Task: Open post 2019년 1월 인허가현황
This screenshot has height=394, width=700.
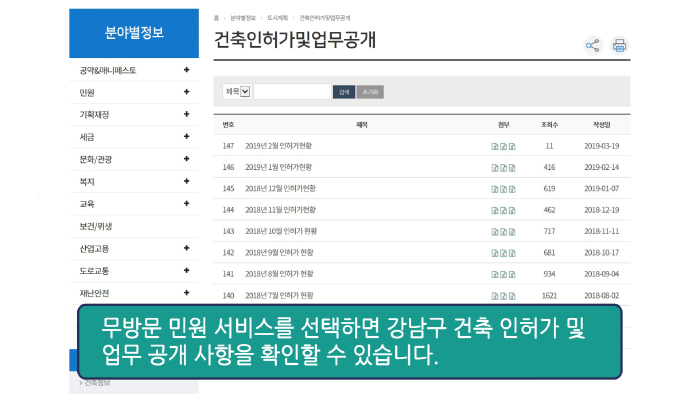Action: point(279,167)
